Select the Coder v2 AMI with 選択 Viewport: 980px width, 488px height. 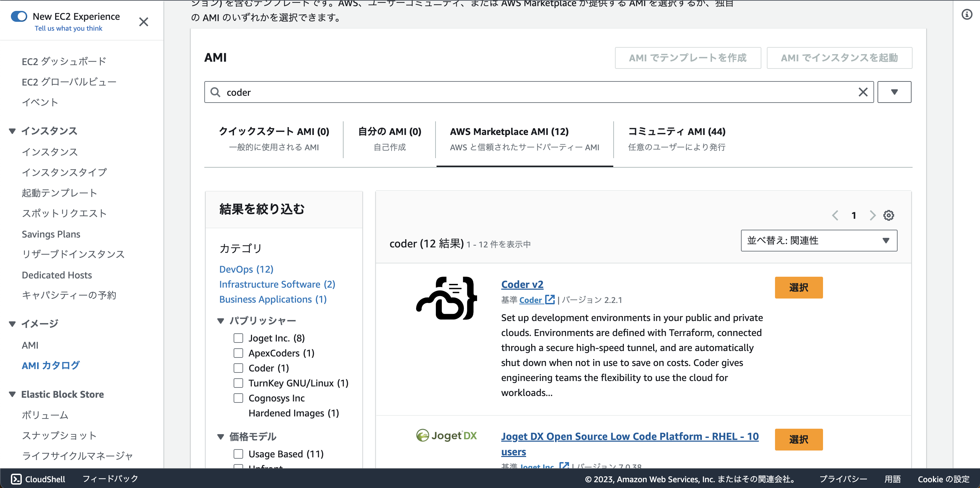pos(799,287)
